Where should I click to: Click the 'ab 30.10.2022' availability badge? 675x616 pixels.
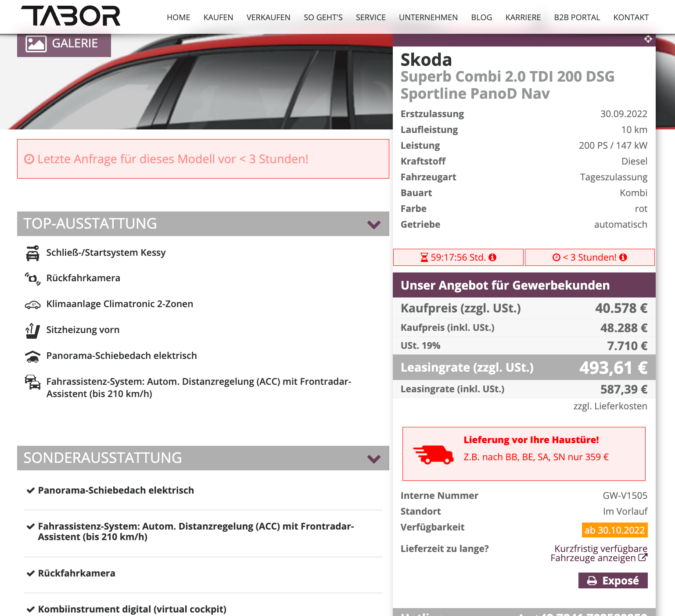pos(614,530)
